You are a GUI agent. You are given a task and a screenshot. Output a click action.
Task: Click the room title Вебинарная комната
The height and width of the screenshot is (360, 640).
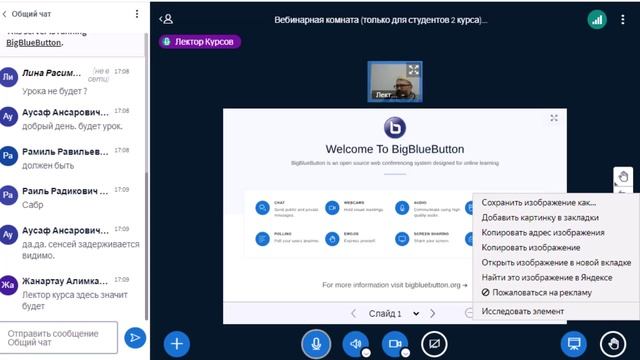click(x=381, y=20)
